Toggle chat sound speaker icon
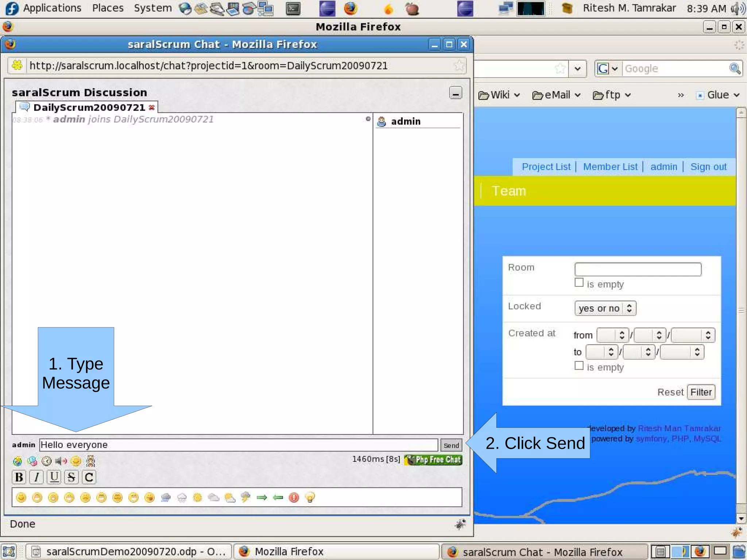The image size is (747, 560). [x=61, y=461]
